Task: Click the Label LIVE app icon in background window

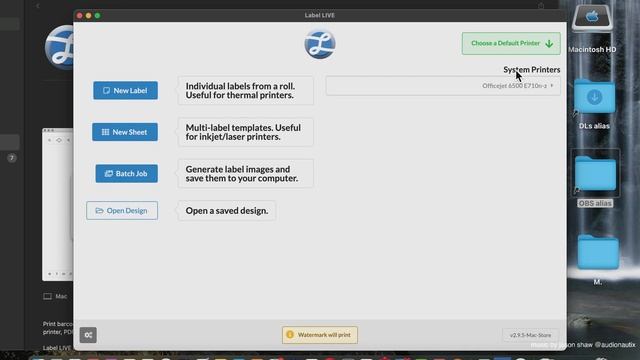Action: (60, 47)
